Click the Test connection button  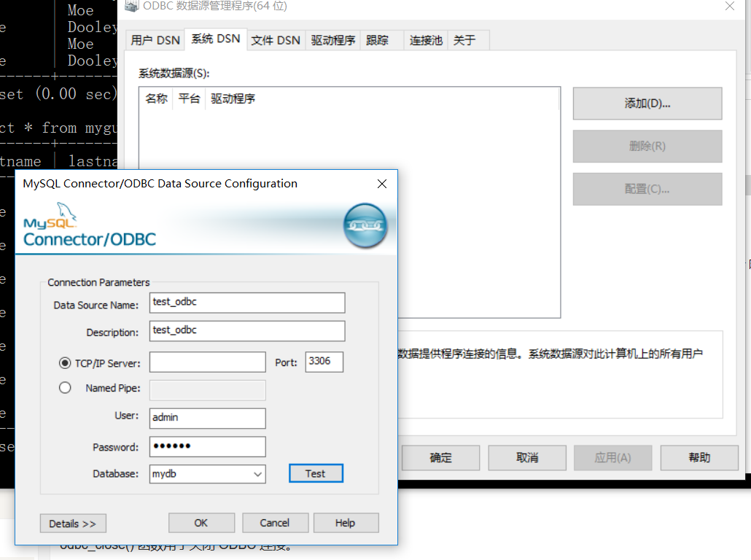click(315, 474)
